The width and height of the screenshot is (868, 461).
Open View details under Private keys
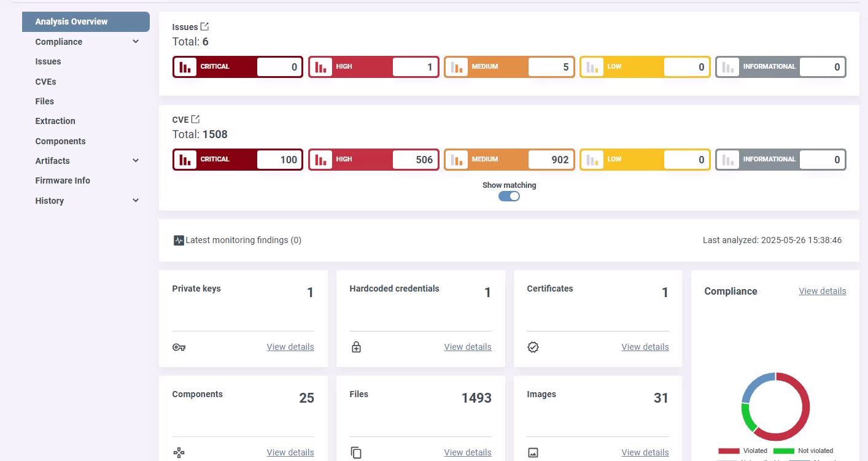point(290,347)
